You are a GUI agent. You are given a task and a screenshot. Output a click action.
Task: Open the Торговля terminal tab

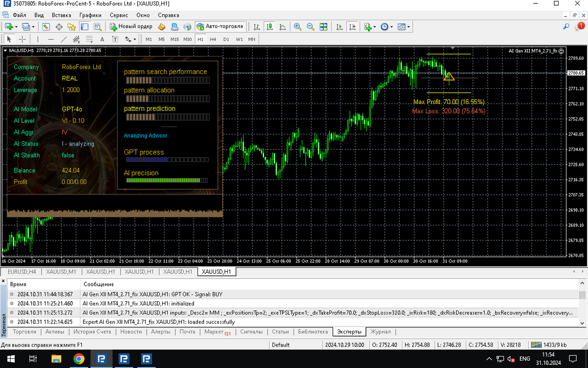[24, 332]
